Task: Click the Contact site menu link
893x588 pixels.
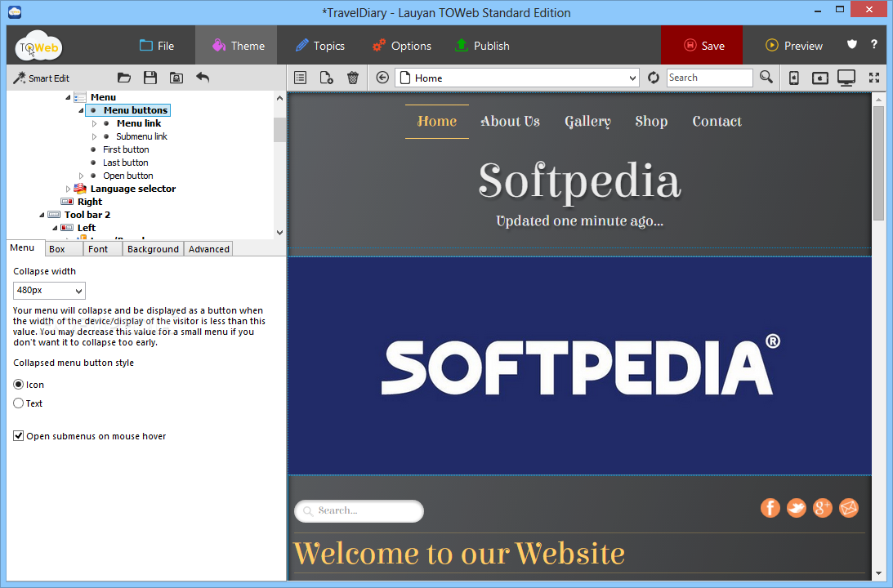Action: (x=717, y=121)
